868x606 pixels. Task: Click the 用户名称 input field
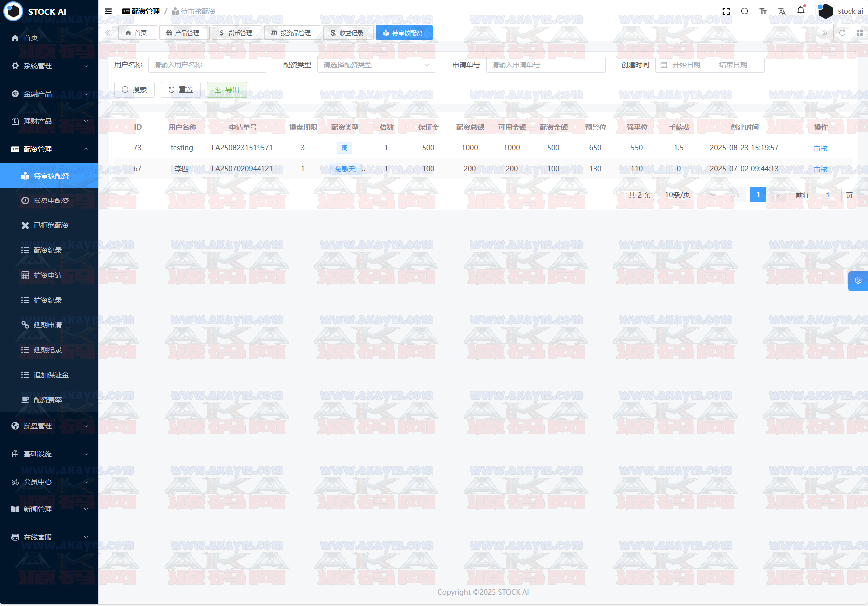tap(207, 65)
